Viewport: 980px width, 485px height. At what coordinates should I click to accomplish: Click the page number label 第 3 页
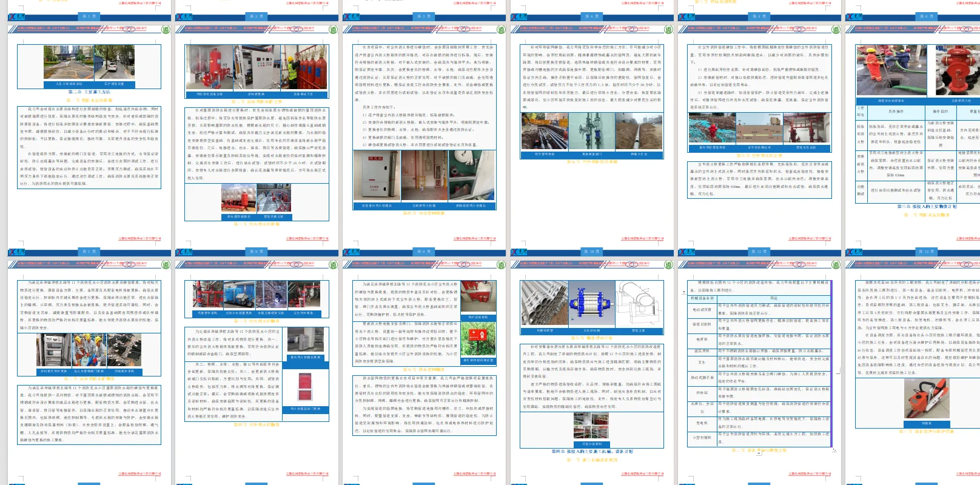[x=423, y=16]
